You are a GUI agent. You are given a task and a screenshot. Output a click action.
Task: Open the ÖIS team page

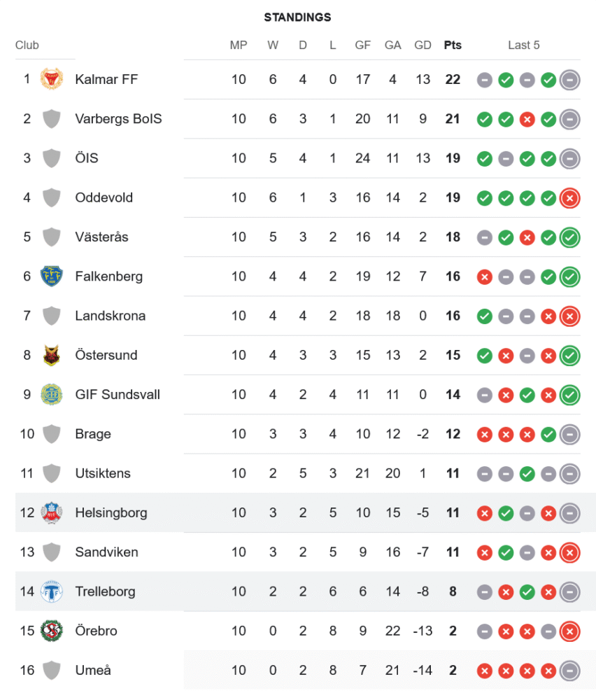pyautogui.click(x=87, y=158)
